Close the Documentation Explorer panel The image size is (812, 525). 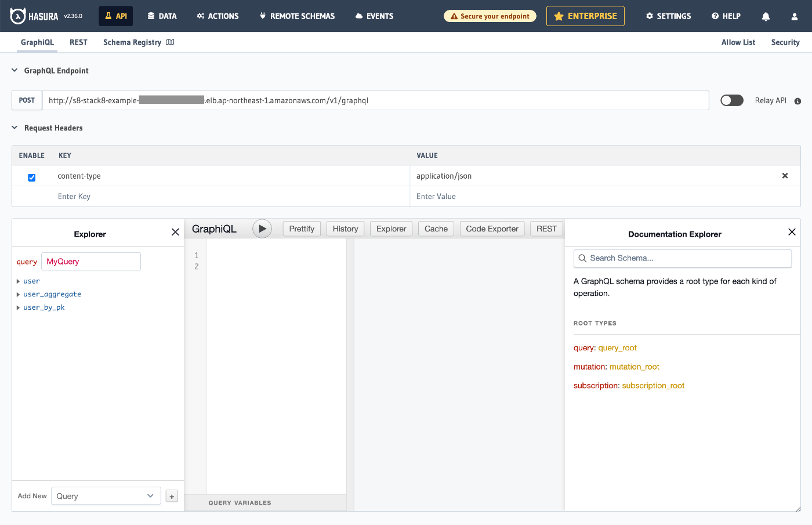pos(792,232)
